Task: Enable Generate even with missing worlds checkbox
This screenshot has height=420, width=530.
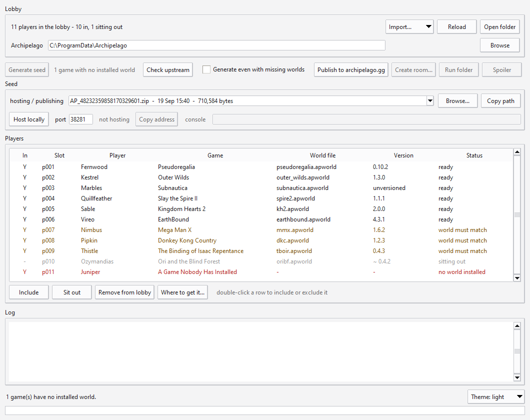Action: [206, 69]
